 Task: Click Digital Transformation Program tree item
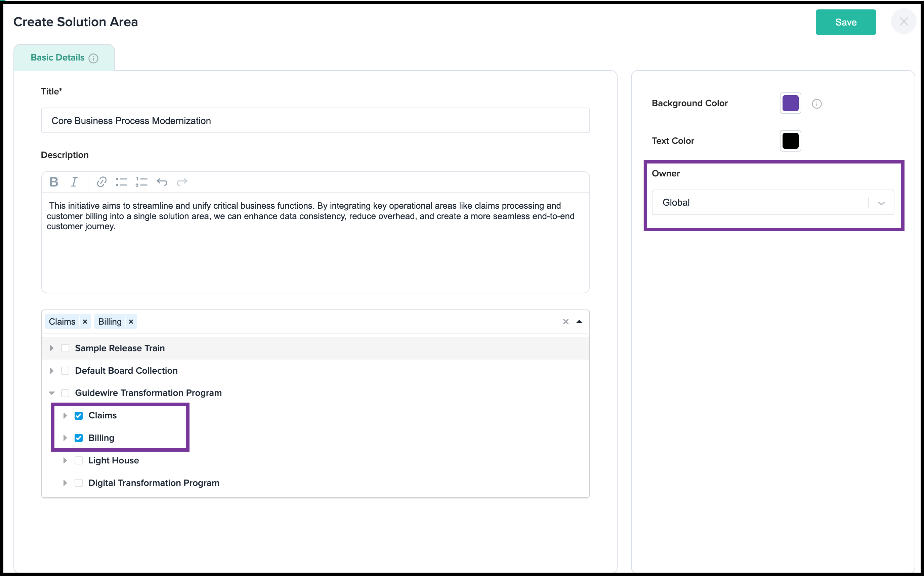pos(154,483)
